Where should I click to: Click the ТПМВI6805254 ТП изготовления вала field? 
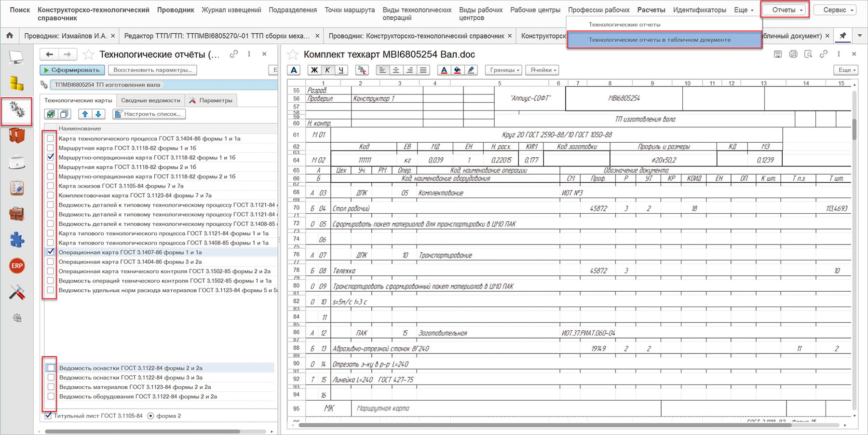(x=163, y=84)
